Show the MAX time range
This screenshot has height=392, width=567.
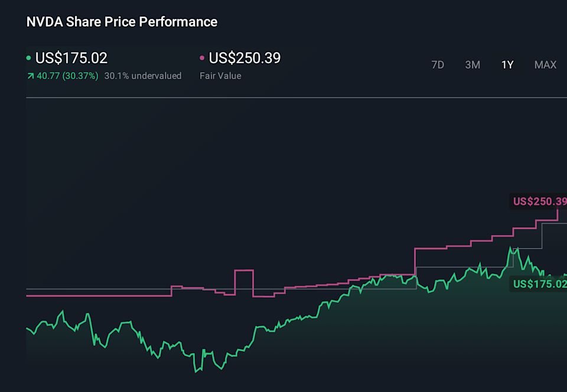pyautogui.click(x=545, y=65)
